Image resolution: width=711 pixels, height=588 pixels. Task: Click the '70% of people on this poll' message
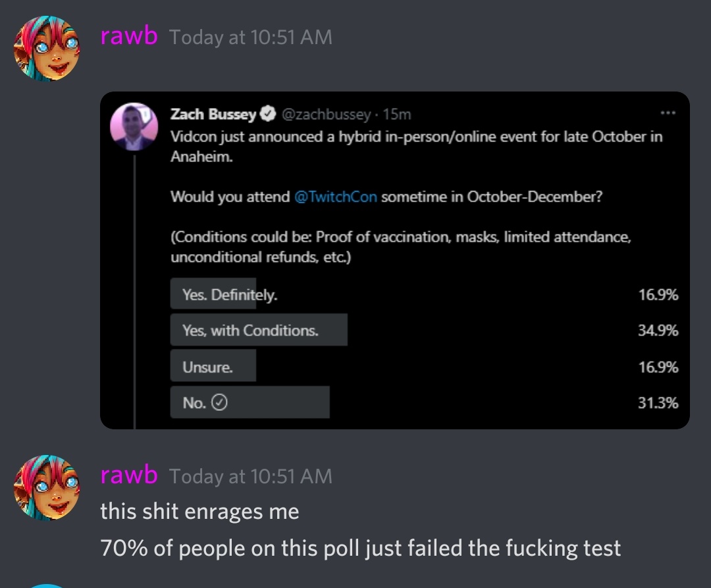point(361,548)
